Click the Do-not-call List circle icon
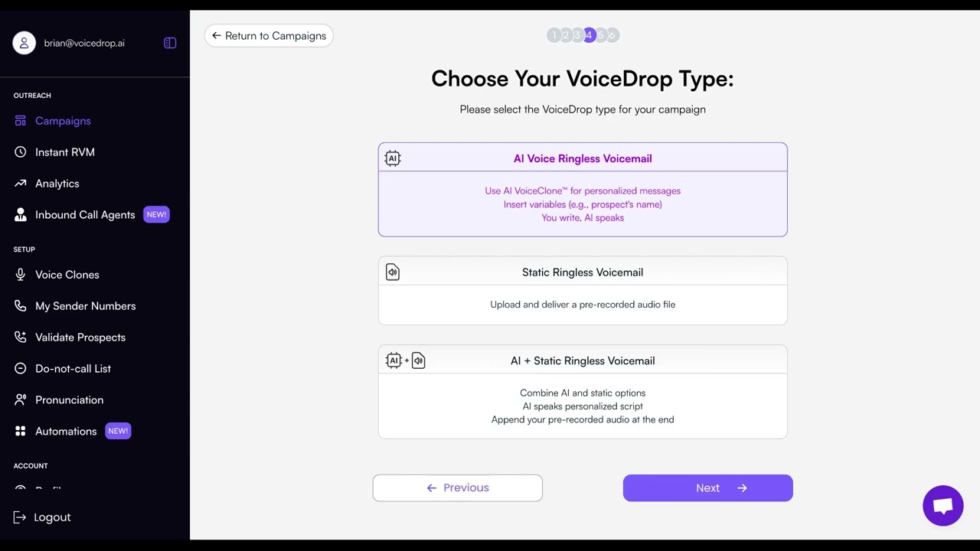 pos(21,369)
